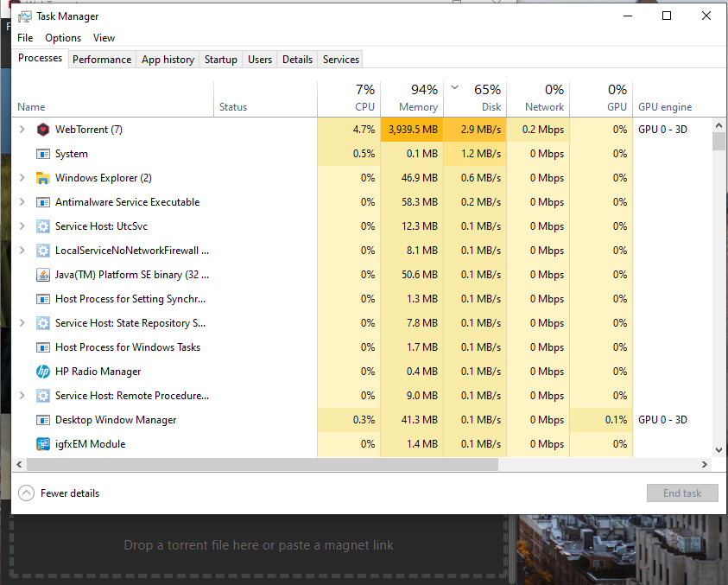Sort by the CPU column header
Image resolution: width=728 pixels, height=585 pixels.
tap(349, 99)
